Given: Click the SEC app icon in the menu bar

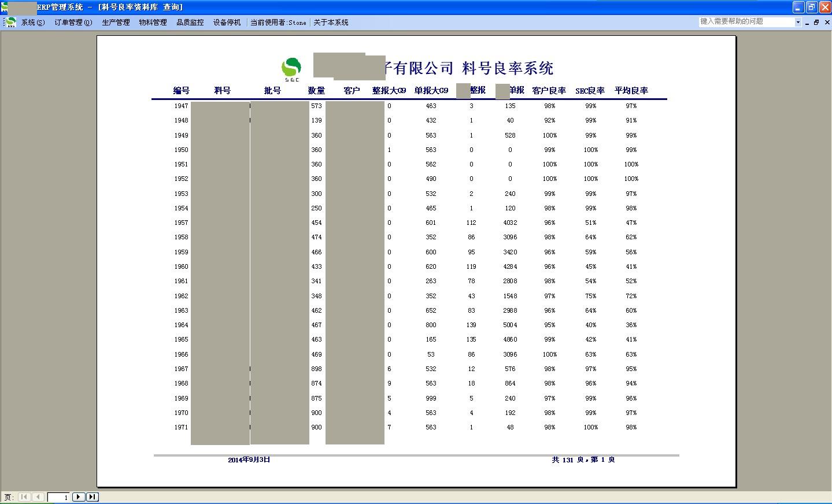Looking at the screenshot, I should [10, 23].
